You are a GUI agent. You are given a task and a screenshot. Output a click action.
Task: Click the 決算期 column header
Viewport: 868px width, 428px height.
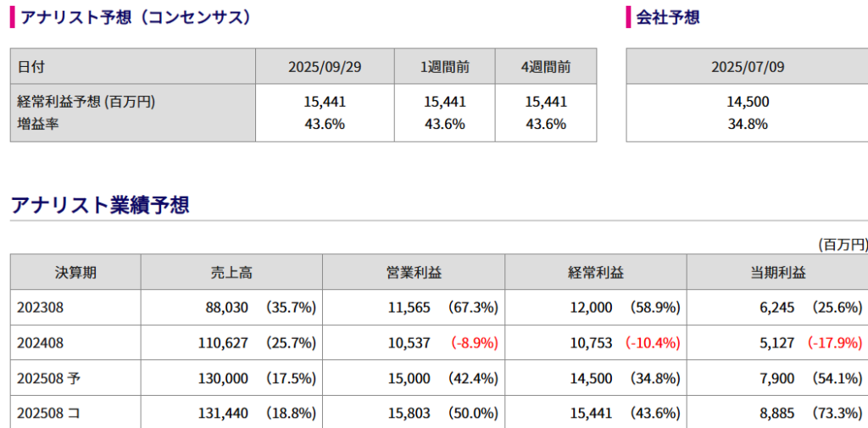click(x=75, y=272)
